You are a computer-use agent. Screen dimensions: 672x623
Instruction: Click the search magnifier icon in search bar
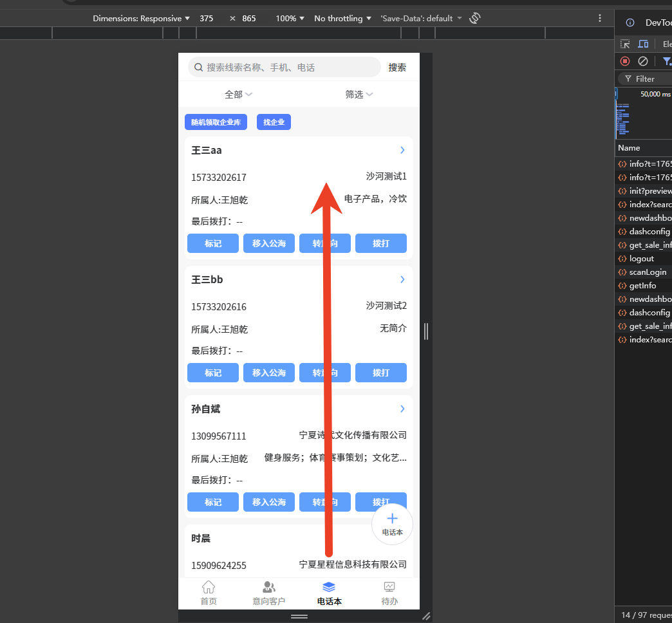[198, 68]
